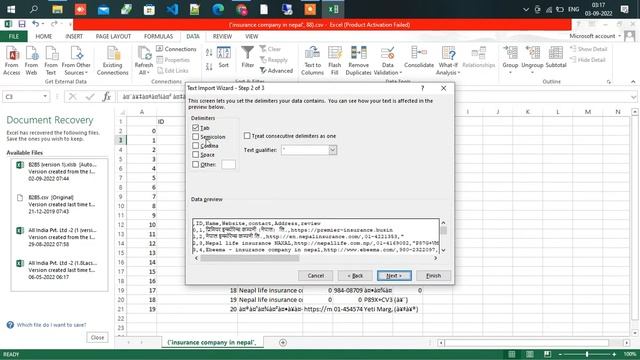This screenshot has width=640, height=360.
Task: Open Existing Connections
Action: coord(113,60)
